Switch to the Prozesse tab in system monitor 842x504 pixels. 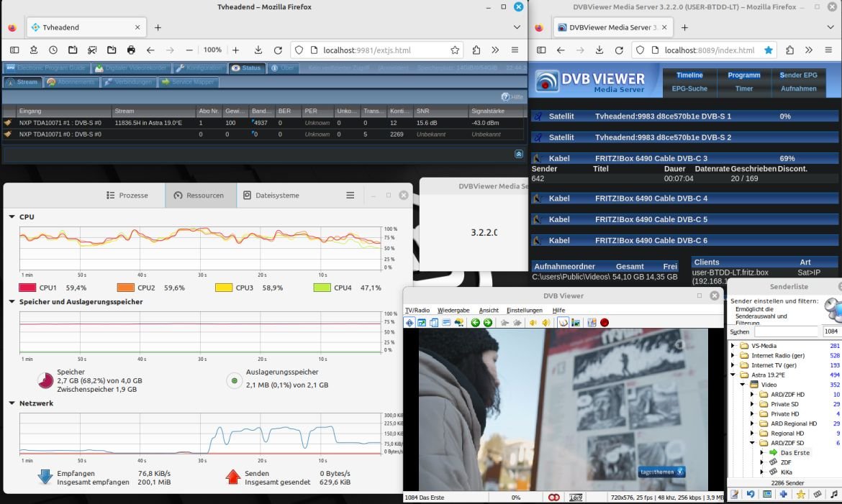[127, 196]
